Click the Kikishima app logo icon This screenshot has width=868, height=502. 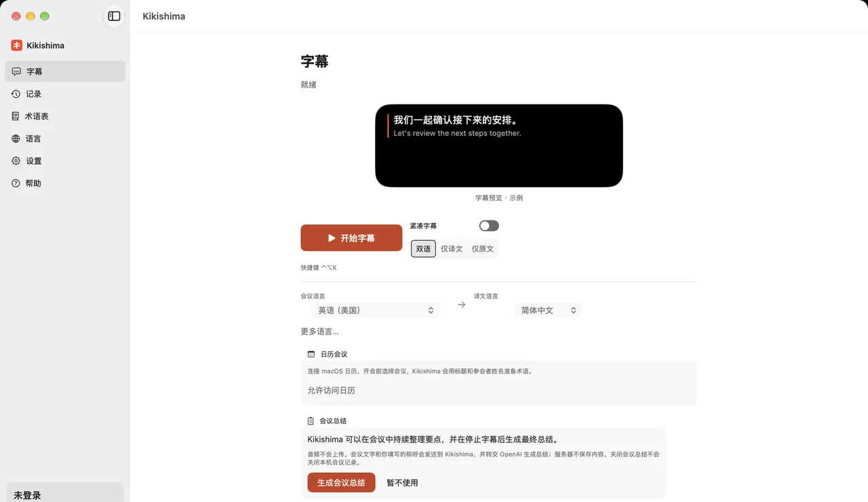tap(16, 45)
